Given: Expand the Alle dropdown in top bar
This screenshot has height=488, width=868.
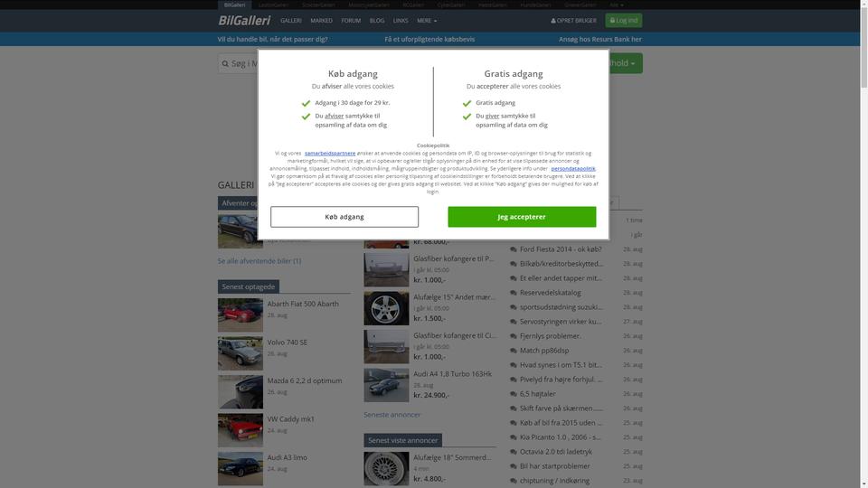Looking at the screenshot, I should [x=616, y=5].
